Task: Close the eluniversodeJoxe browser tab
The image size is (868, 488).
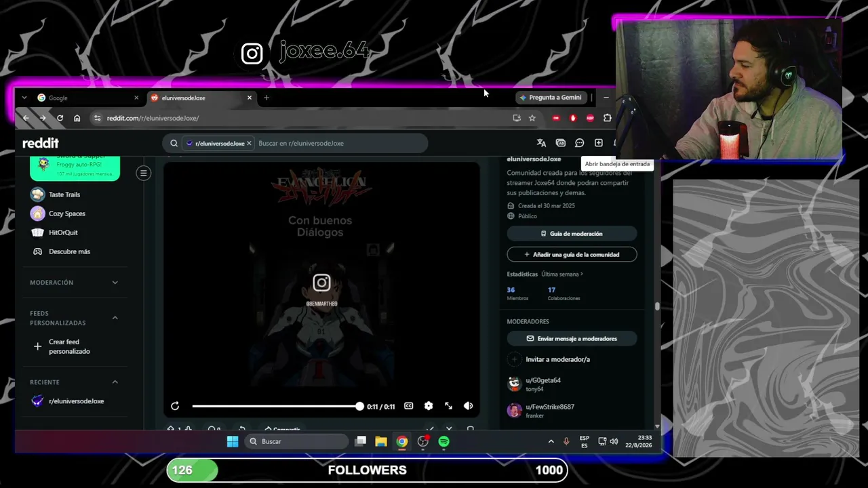Action: tap(250, 98)
